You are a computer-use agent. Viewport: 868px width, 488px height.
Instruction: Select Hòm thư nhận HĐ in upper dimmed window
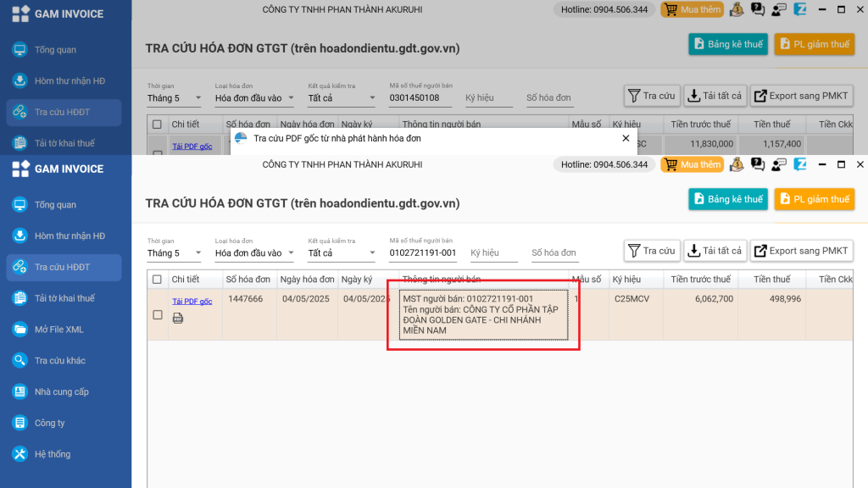coord(64,80)
